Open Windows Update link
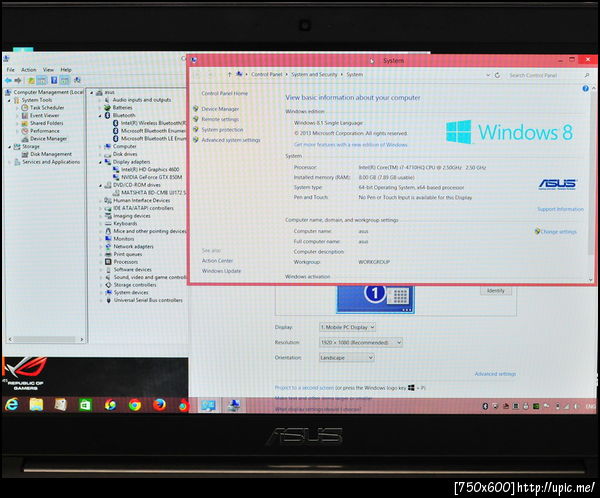The image size is (600, 498). 222,271
